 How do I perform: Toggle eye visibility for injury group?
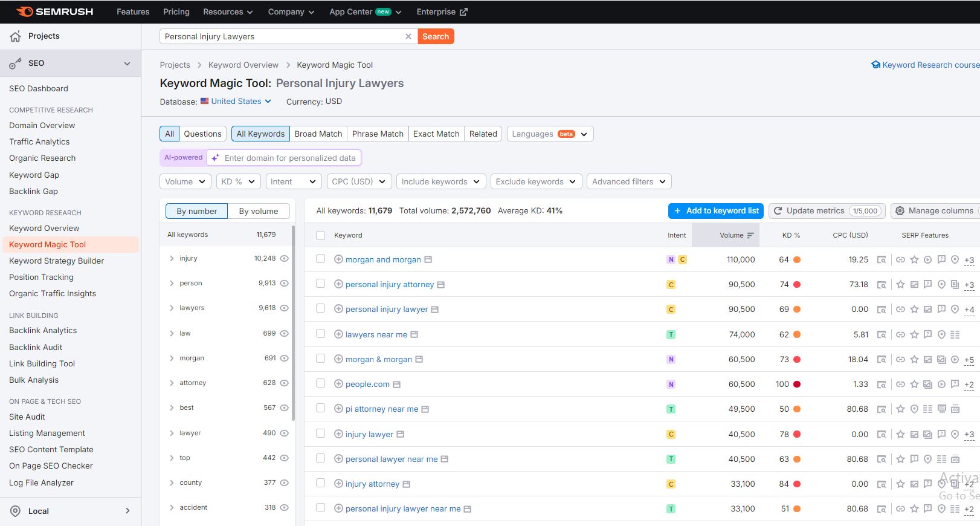click(285, 258)
